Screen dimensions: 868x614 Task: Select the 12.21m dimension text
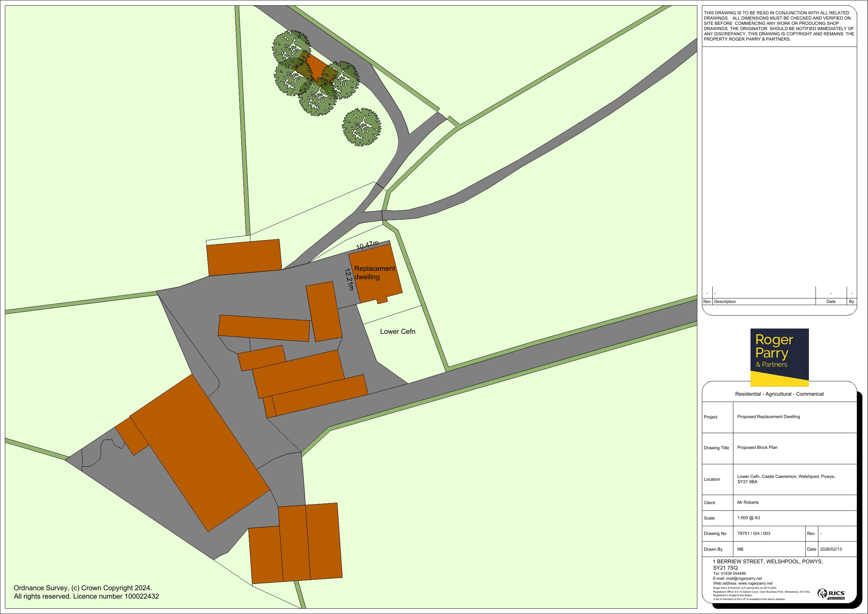(349, 280)
